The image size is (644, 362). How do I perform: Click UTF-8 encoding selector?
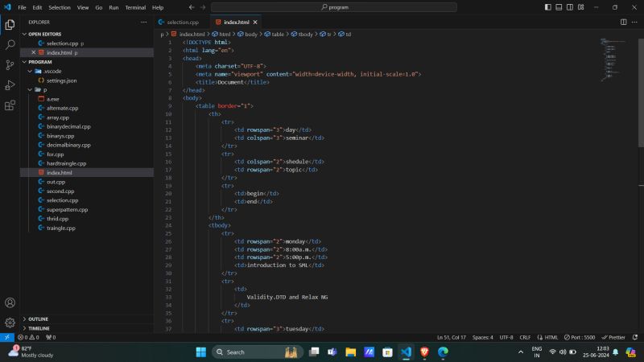[506, 337]
